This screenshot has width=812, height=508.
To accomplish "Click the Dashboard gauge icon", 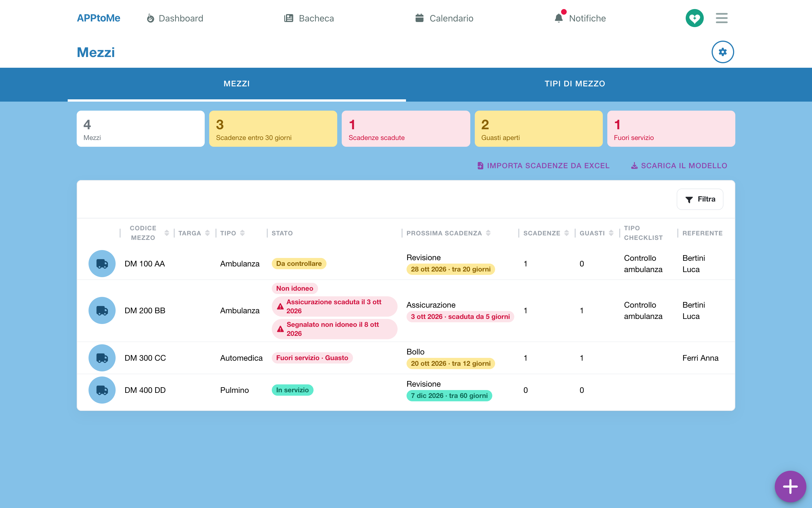I will click(151, 18).
